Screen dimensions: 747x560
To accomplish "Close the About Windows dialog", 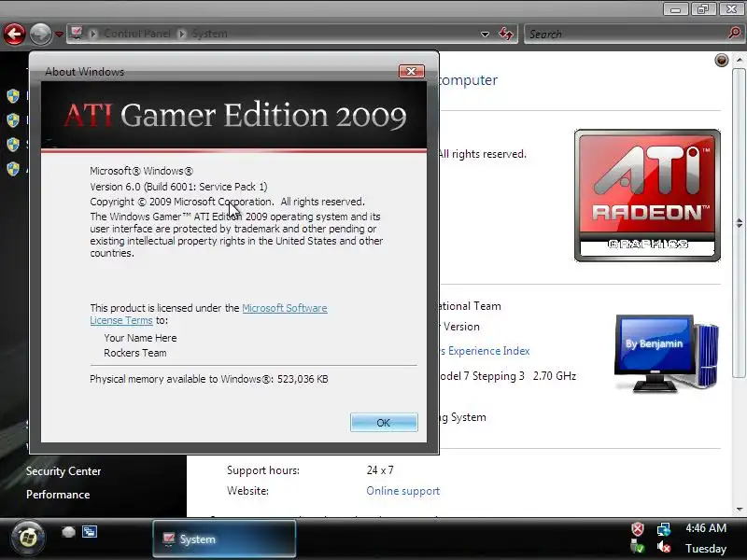I will [411, 72].
